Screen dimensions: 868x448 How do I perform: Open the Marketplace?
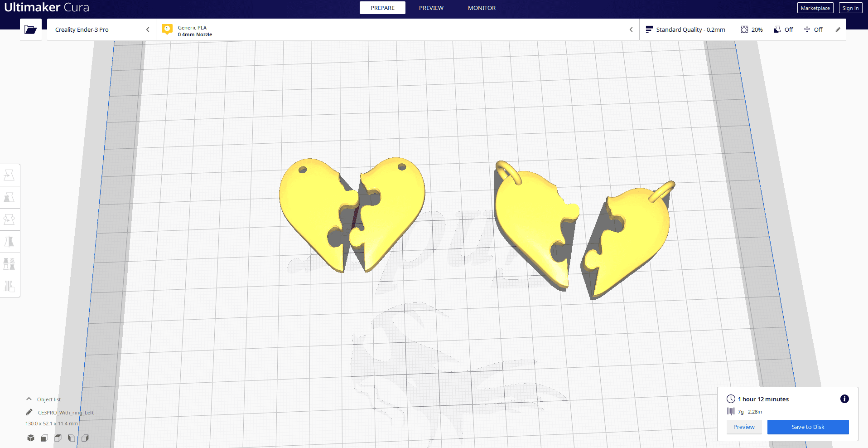pyautogui.click(x=815, y=8)
